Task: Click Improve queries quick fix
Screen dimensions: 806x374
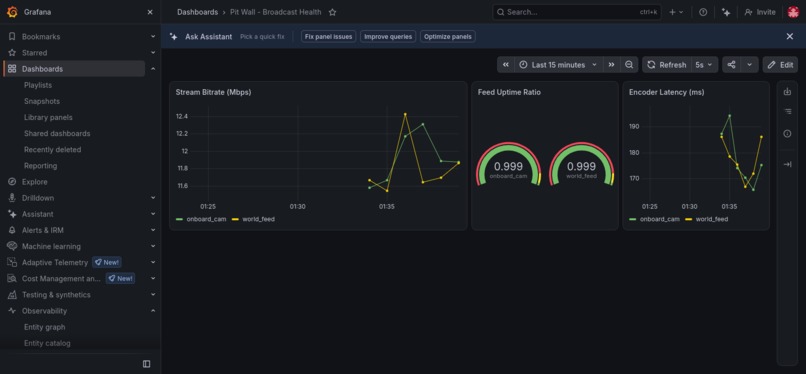Action: (x=388, y=36)
